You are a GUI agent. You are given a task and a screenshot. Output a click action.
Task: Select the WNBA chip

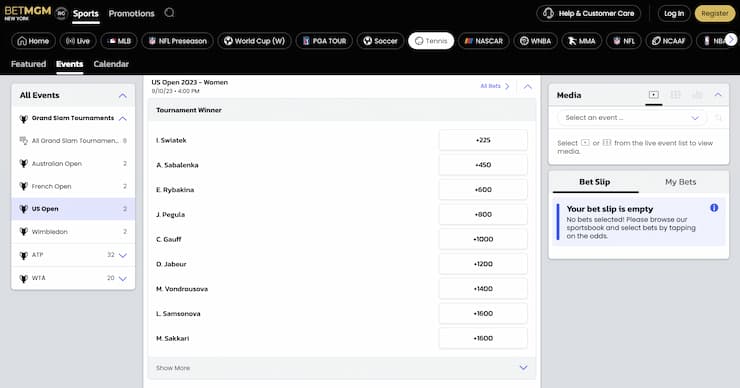(x=535, y=41)
